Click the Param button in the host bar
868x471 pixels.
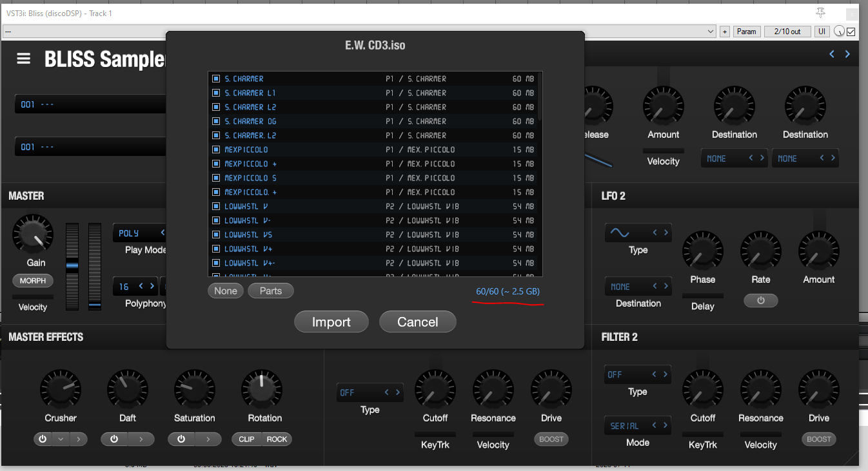tap(747, 32)
